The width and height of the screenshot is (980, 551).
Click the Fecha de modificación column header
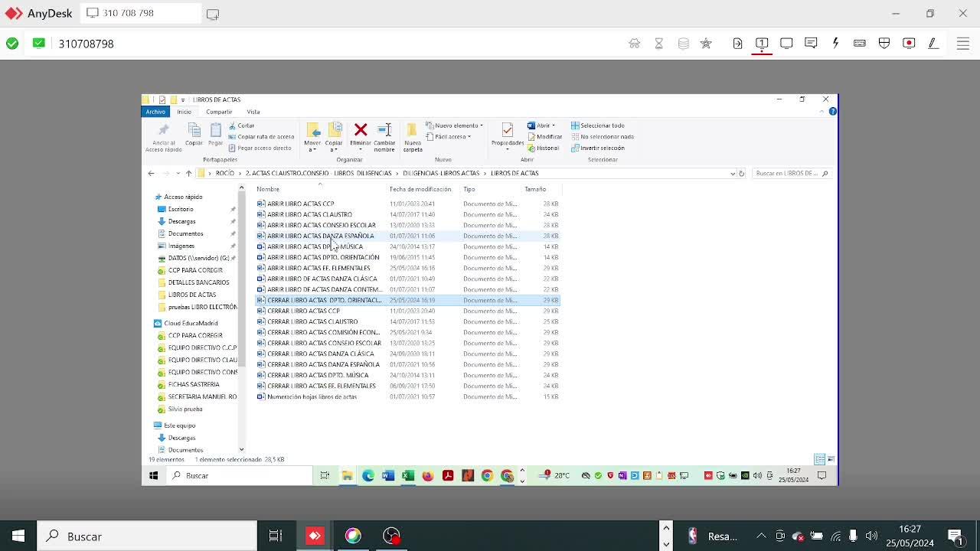[x=420, y=189]
